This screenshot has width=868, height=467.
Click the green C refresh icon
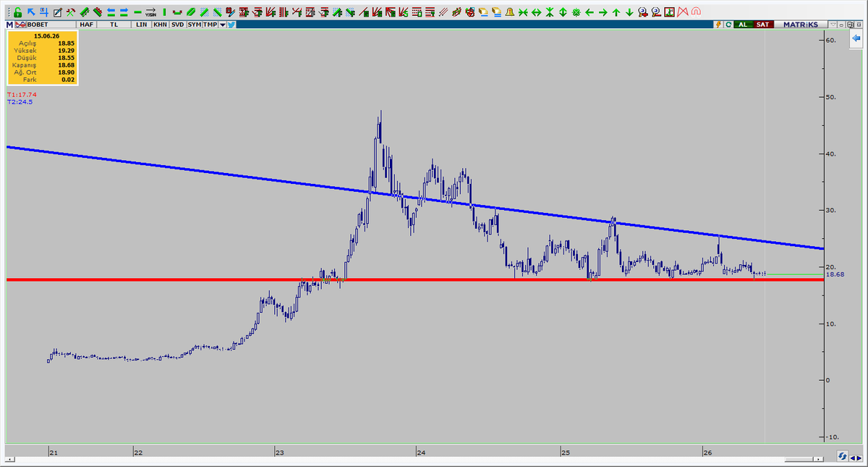(728, 25)
